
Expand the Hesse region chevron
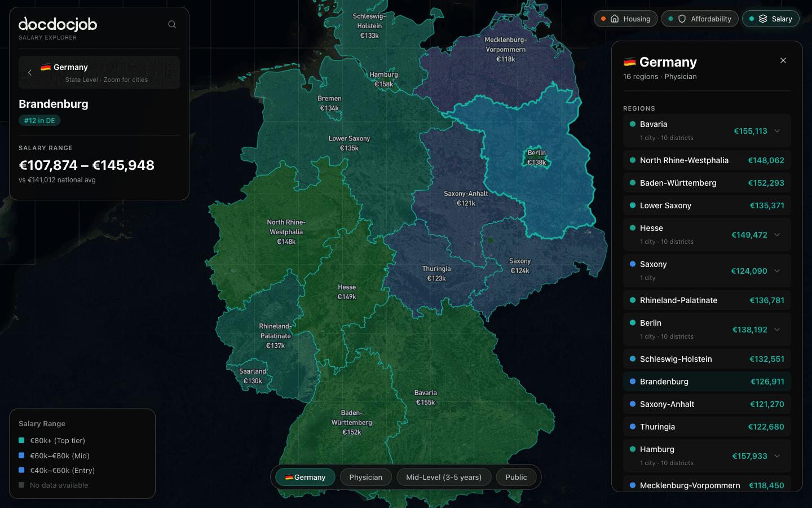pos(777,235)
